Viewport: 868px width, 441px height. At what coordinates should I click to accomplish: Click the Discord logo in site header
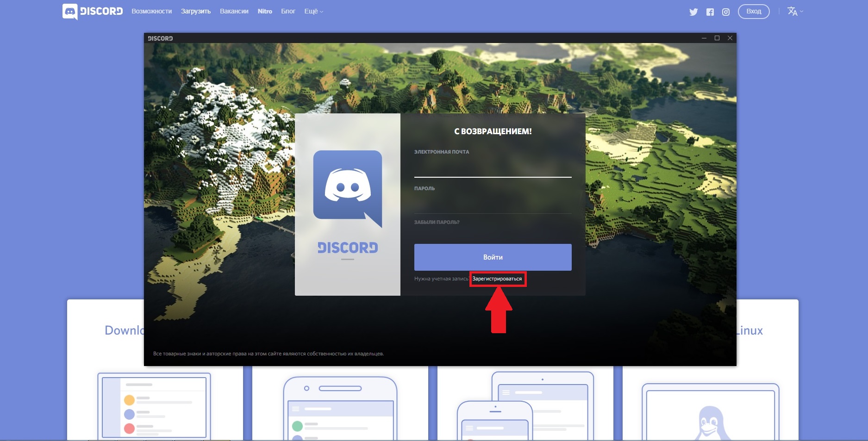click(93, 12)
